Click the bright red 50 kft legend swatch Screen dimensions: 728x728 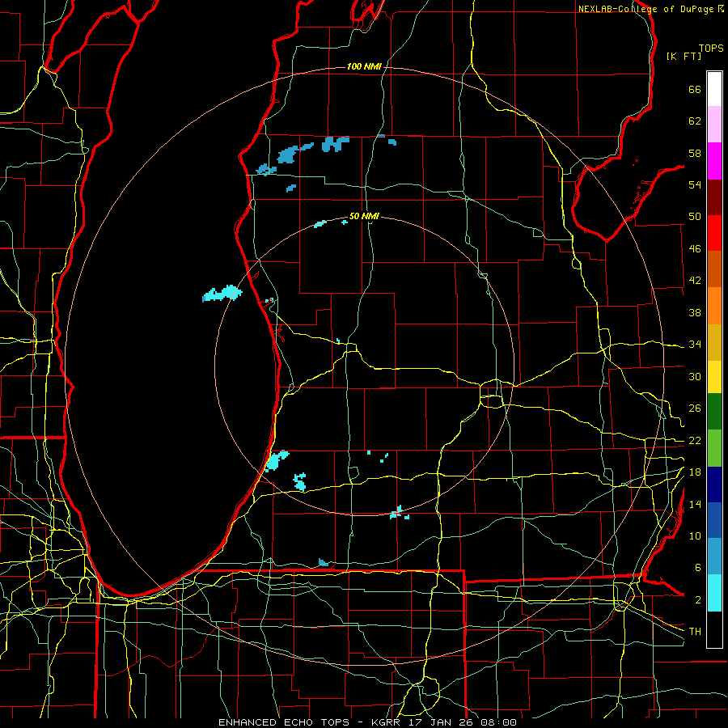click(x=714, y=233)
